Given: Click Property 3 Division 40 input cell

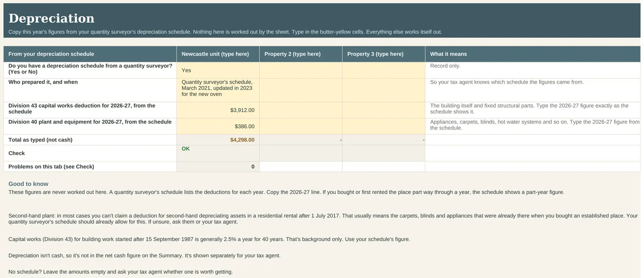Looking at the screenshot, I should tap(384, 126).
